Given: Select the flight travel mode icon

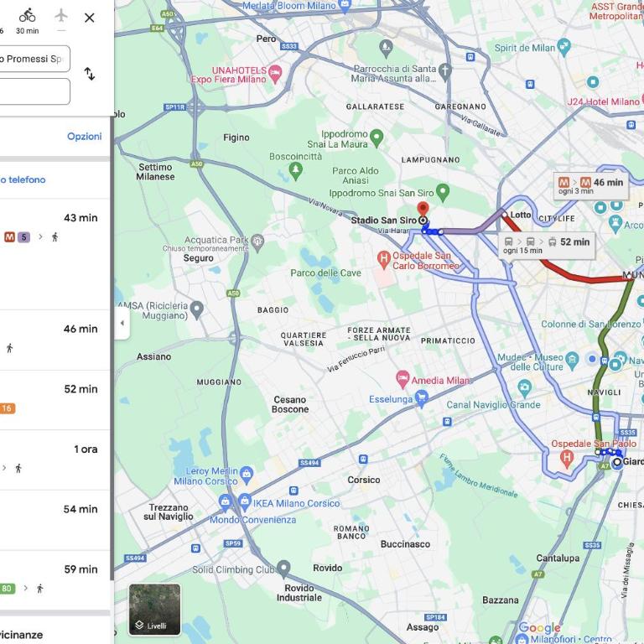Looking at the screenshot, I should [x=60, y=16].
